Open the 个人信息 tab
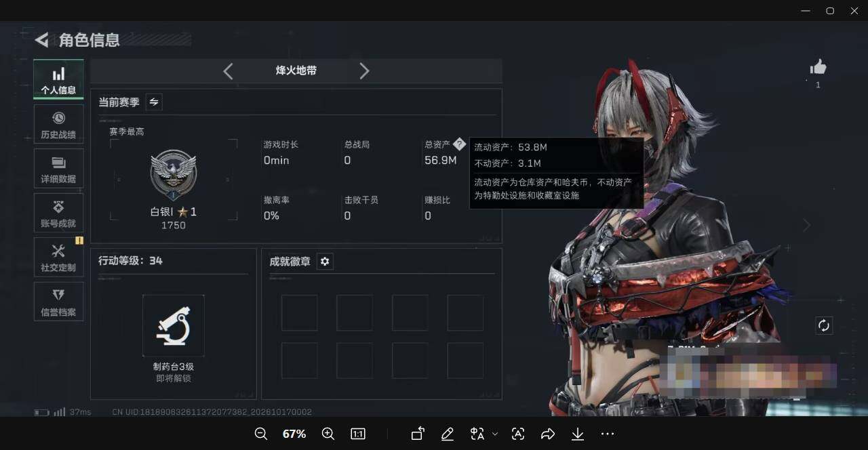The image size is (868, 450). click(x=58, y=79)
